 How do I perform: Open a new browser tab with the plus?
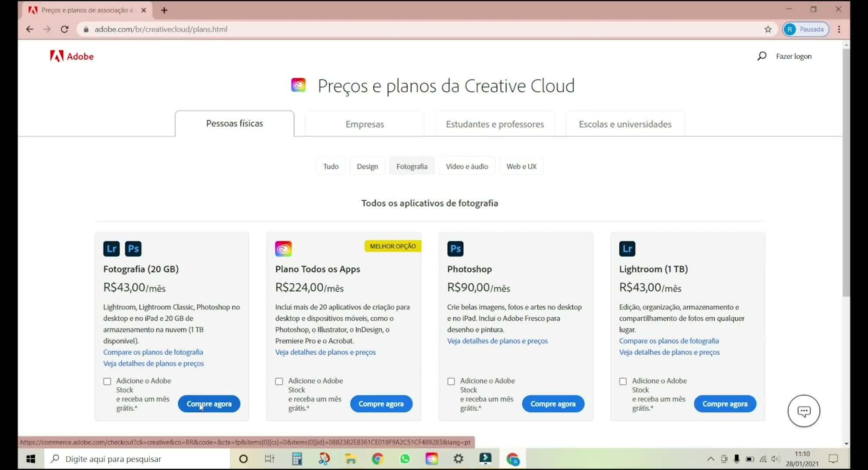[164, 10]
